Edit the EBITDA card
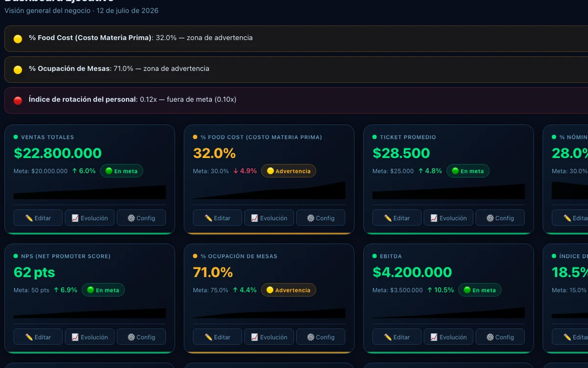The height and width of the screenshot is (368, 588). (x=397, y=337)
